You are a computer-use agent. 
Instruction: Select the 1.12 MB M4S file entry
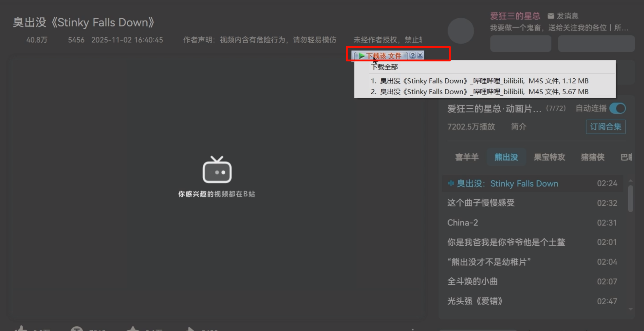(479, 81)
